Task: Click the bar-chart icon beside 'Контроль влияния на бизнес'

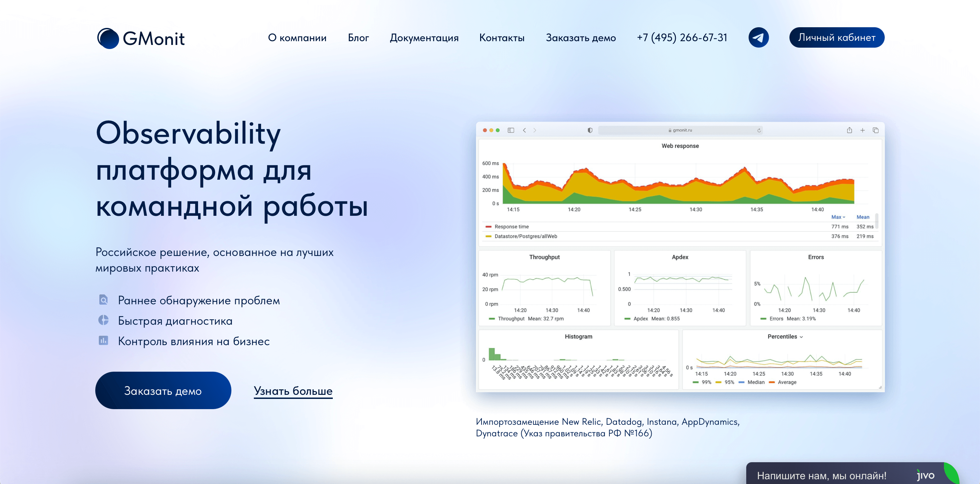Action: [103, 341]
